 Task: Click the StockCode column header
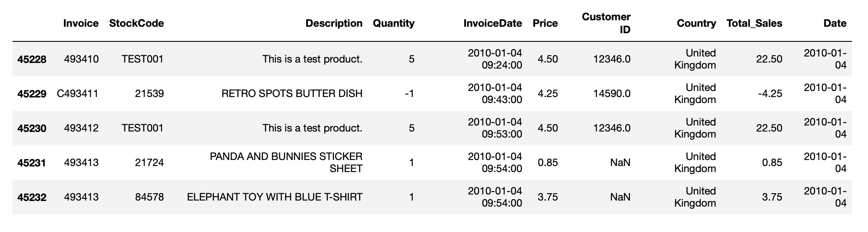[136, 23]
